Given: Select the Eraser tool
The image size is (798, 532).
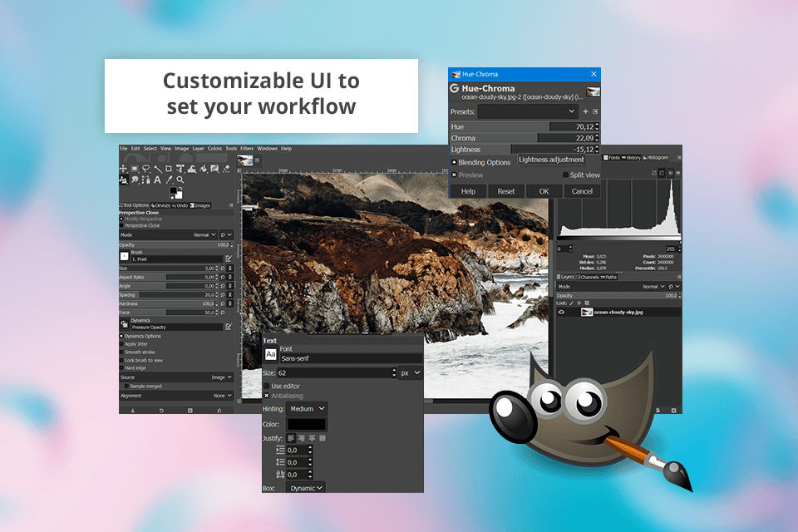Looking at the screenshot, I should pyautogui.click(x=227, y=169).
